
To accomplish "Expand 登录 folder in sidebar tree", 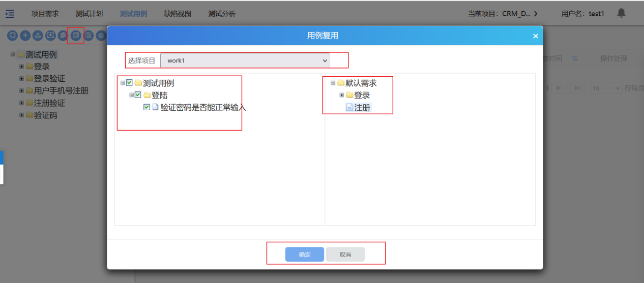I will click(x=21, y=67).
